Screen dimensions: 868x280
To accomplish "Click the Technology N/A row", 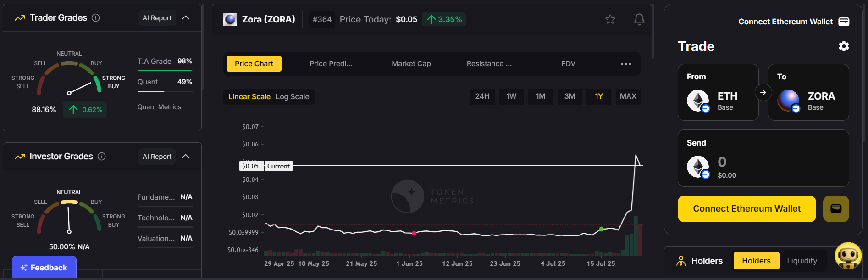I will [x=165, y=218].
